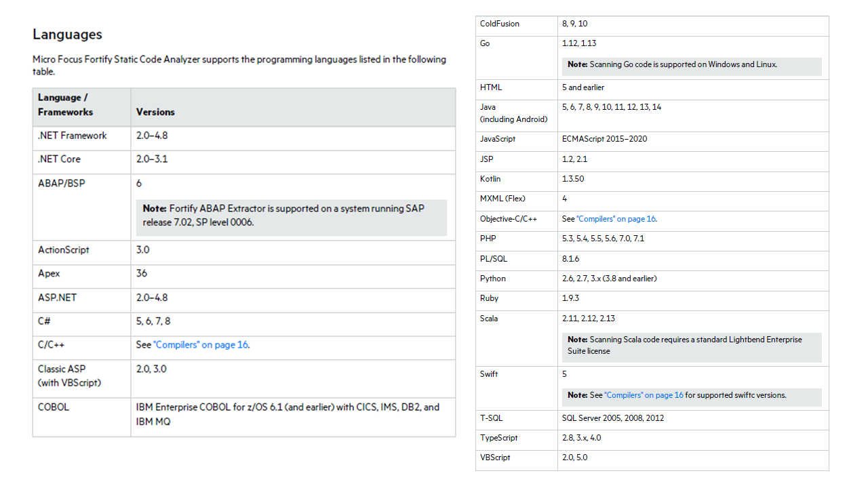Select the ABAP/BSP cell
The image size is (868, 488).
81,207
